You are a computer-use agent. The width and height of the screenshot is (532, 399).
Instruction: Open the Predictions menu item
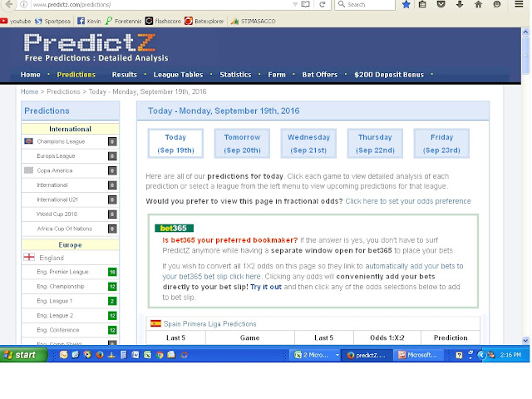click(x=76, y=75)
